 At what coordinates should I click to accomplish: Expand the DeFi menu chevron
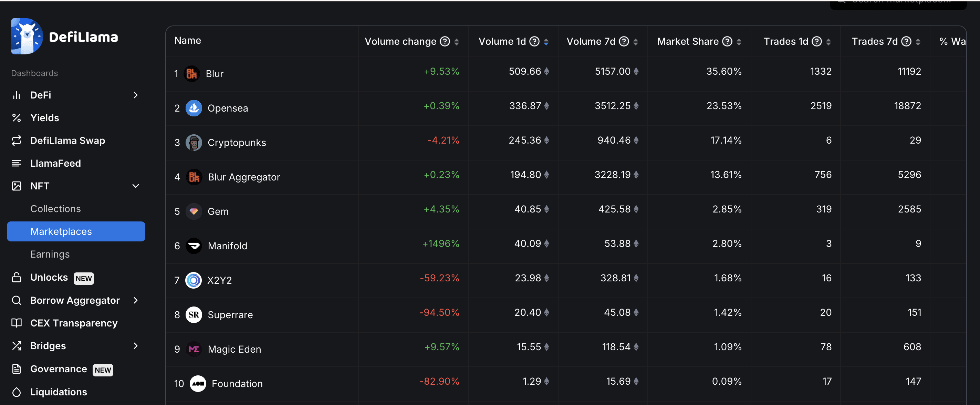tap(135, 95)
